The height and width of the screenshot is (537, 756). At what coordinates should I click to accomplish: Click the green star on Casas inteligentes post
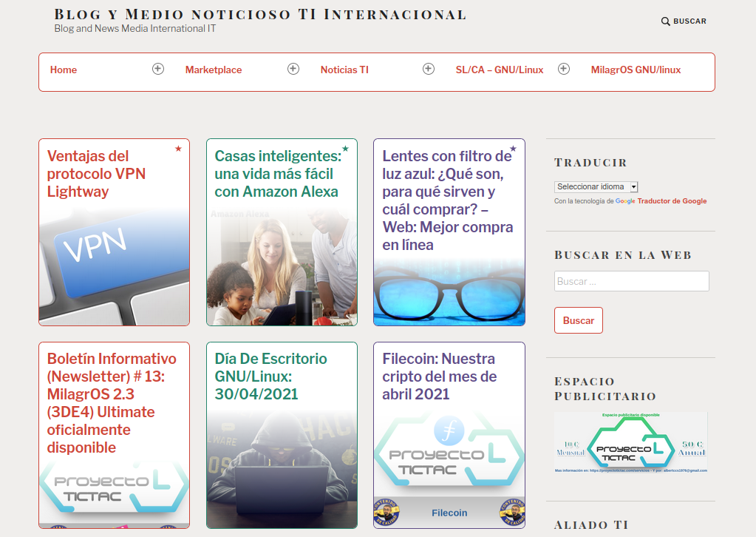pos(345,149)
